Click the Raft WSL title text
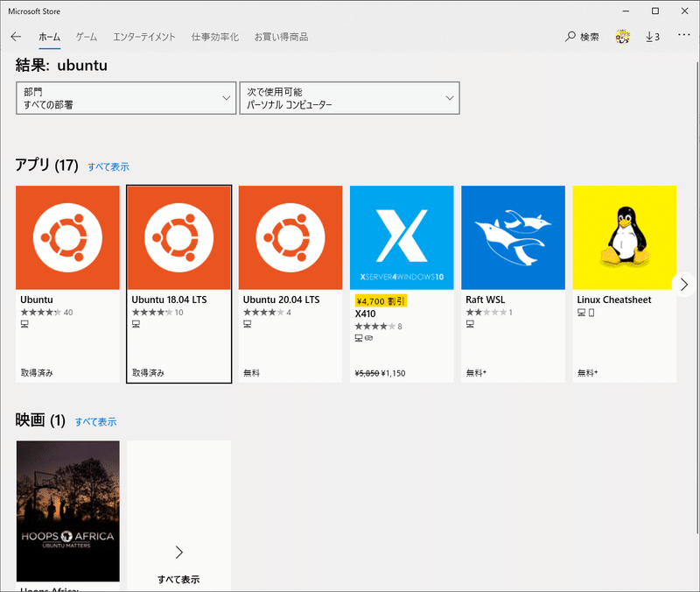Viewport: 700px width, 592px height. [x=486, y=300]
